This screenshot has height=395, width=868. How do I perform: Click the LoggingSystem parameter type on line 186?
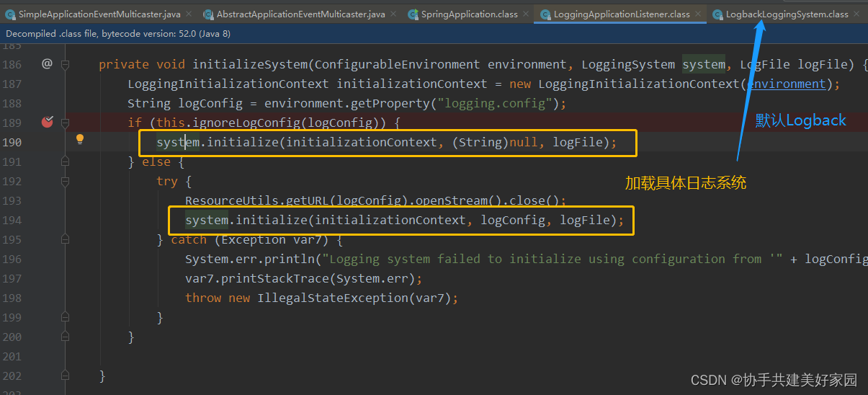[628, 64]
